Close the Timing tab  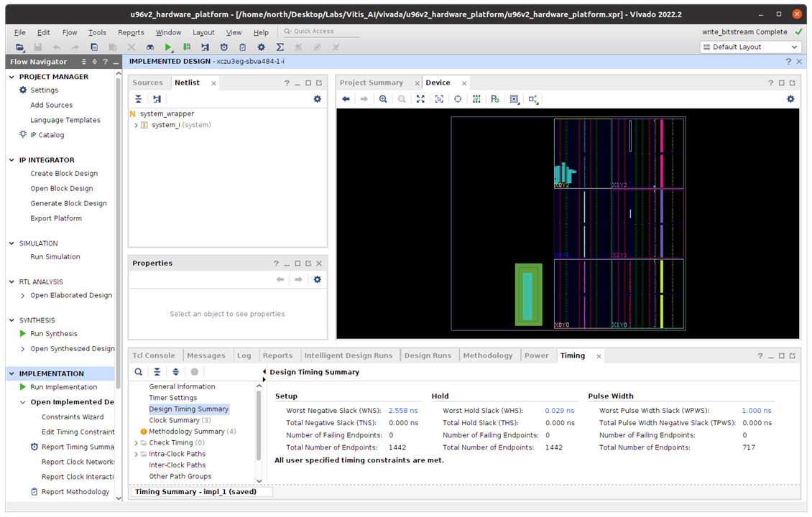(x=599, y=356)
